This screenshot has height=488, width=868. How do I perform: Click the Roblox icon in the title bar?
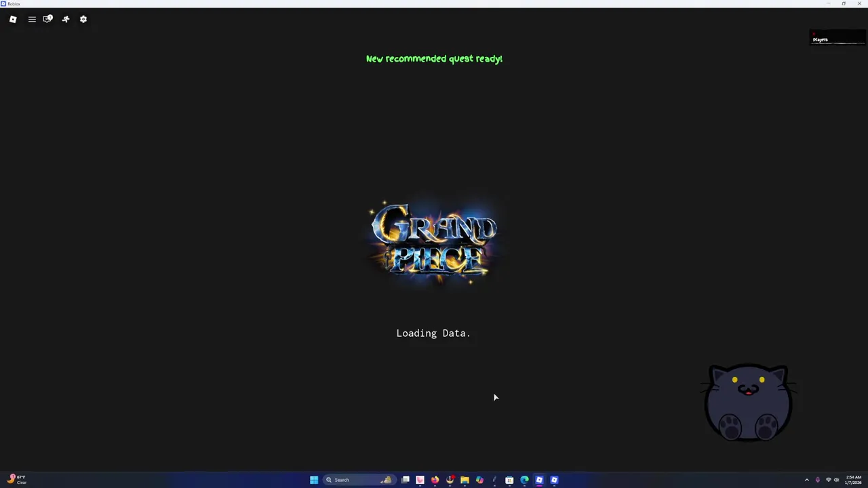3,3
